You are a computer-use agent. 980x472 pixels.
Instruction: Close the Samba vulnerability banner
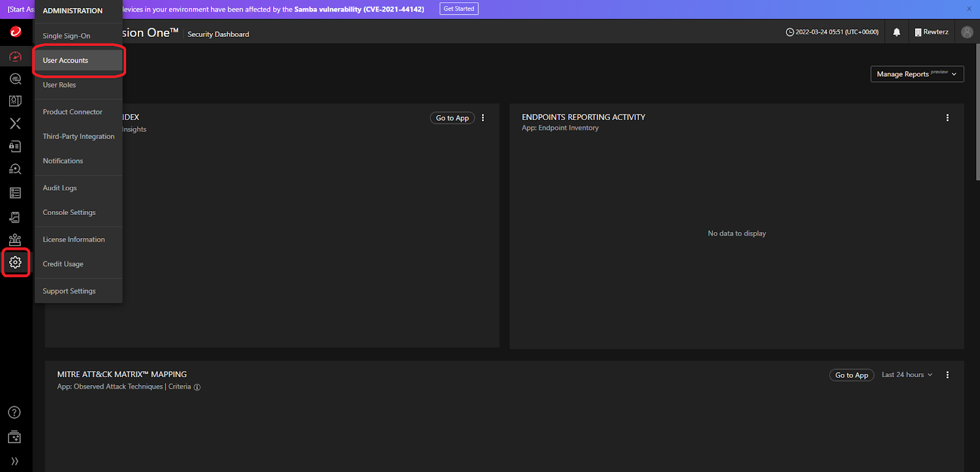tap(969, 9)
